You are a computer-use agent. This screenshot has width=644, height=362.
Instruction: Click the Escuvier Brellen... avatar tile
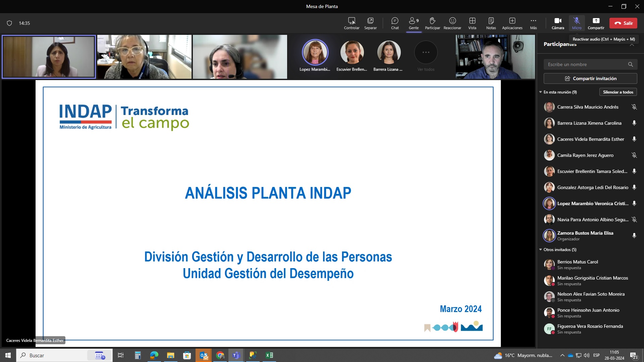(352, 56)
